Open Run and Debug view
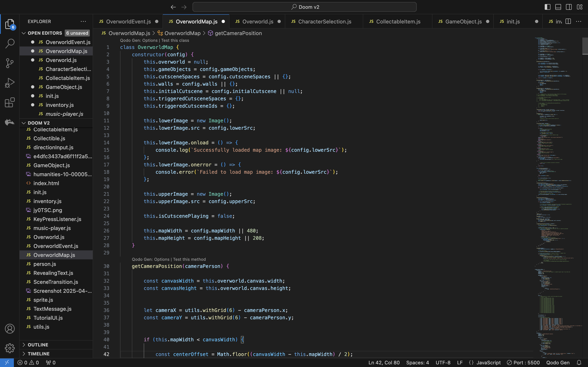The image size is (588, 367). (x=10, y=83)
